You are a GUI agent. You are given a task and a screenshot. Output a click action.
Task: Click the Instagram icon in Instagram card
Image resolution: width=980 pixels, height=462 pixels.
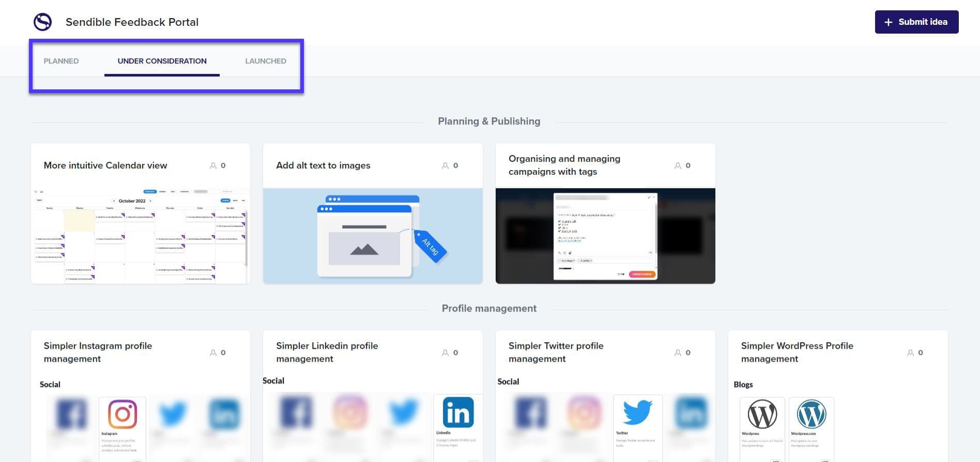(x=122, y=414)
